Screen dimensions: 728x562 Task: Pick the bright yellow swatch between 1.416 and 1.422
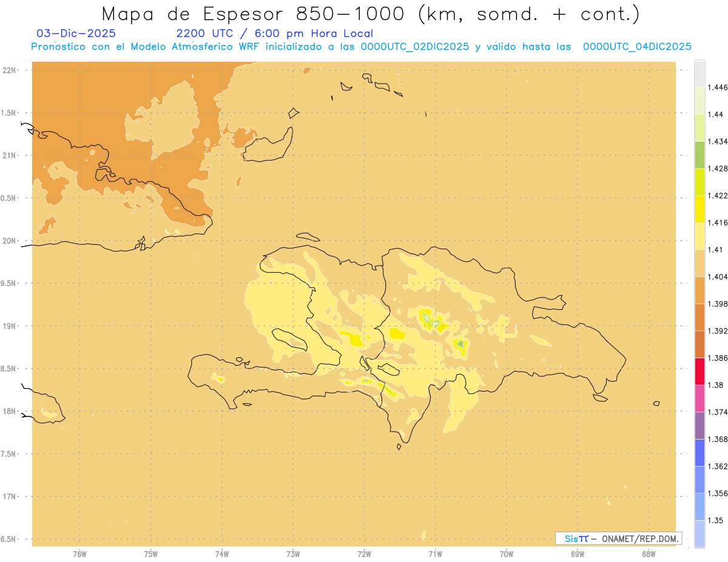pyautogui.click(x=699, y=209)
